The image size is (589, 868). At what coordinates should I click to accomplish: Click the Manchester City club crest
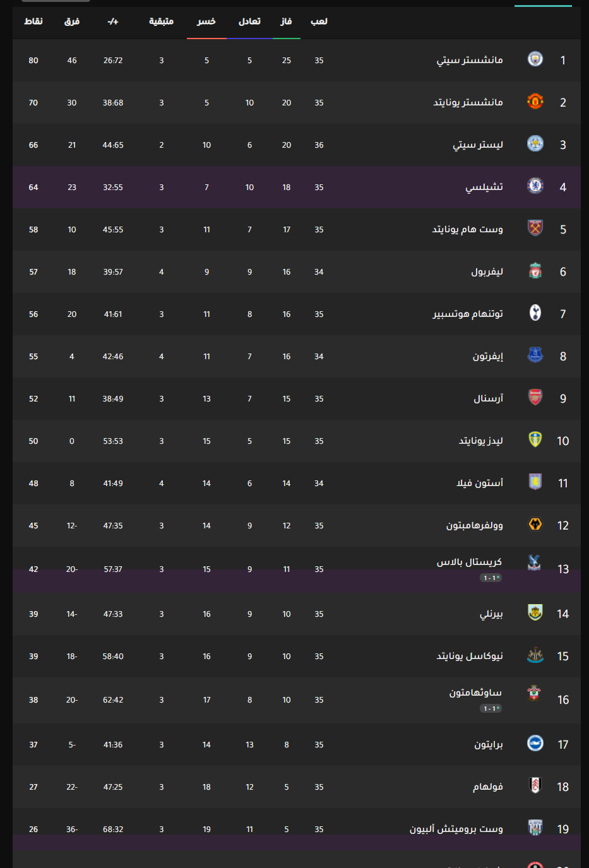click(x=535, y=60)
